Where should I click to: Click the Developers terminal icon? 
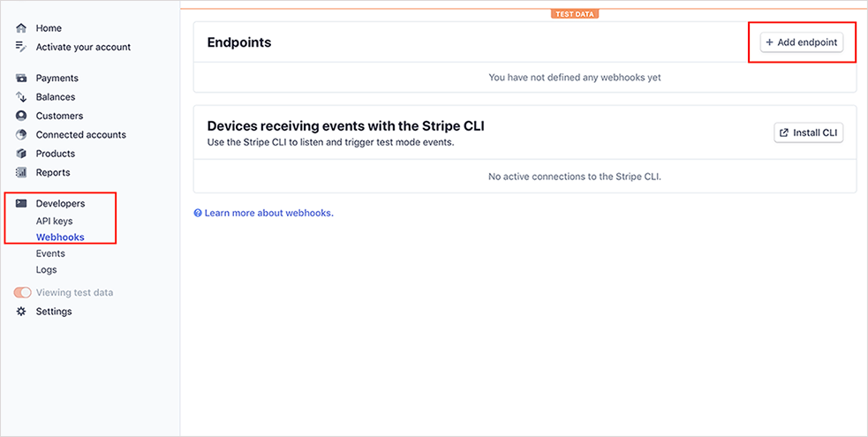pos(21,203)
